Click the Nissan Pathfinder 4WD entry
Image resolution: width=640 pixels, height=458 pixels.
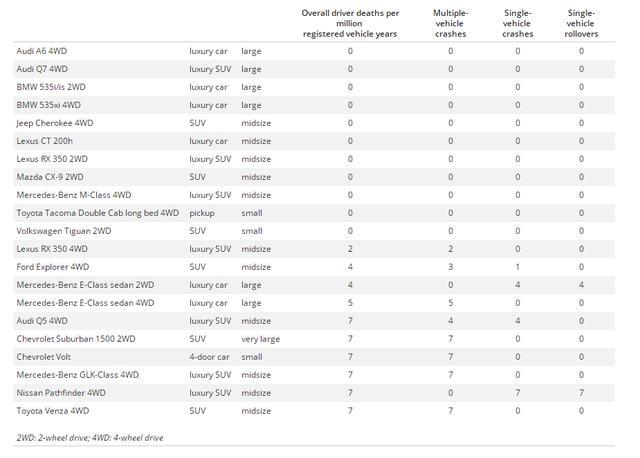pos(61,392)
